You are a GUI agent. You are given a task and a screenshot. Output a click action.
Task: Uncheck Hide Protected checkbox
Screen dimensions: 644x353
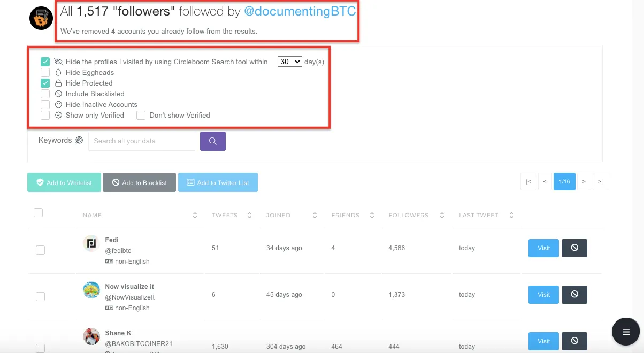[x=45, y=83]
